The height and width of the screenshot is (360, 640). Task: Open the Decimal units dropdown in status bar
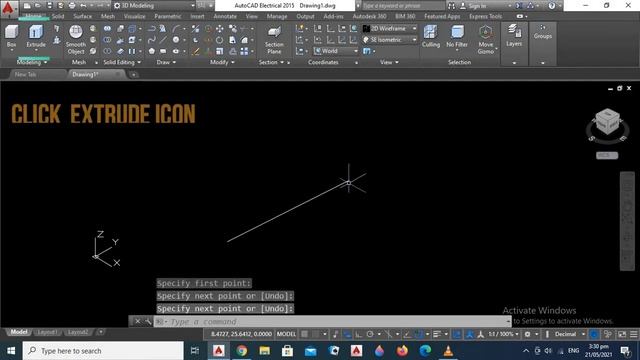[570, 334]
